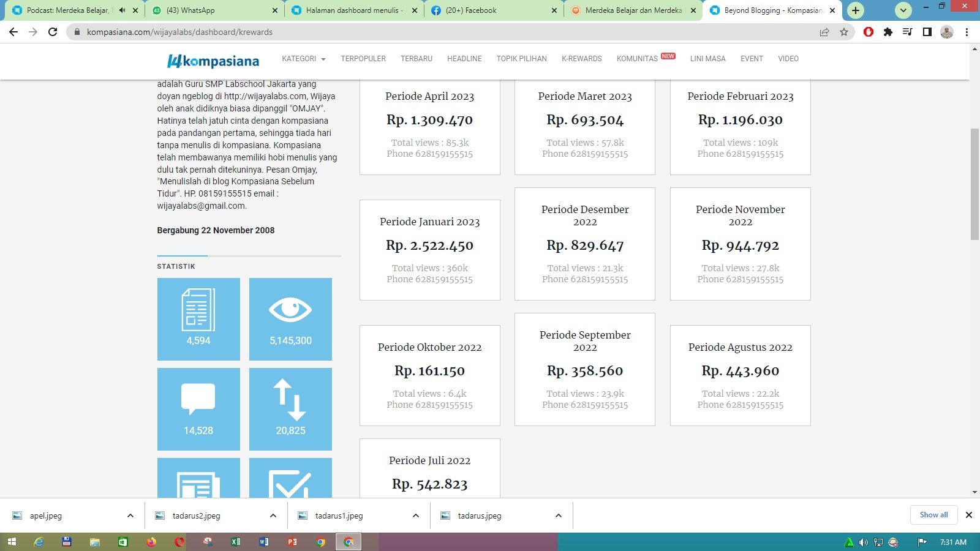Switch to the WhatsApp browser tab
Screen dimensions: 980x551
click(208, 10)
